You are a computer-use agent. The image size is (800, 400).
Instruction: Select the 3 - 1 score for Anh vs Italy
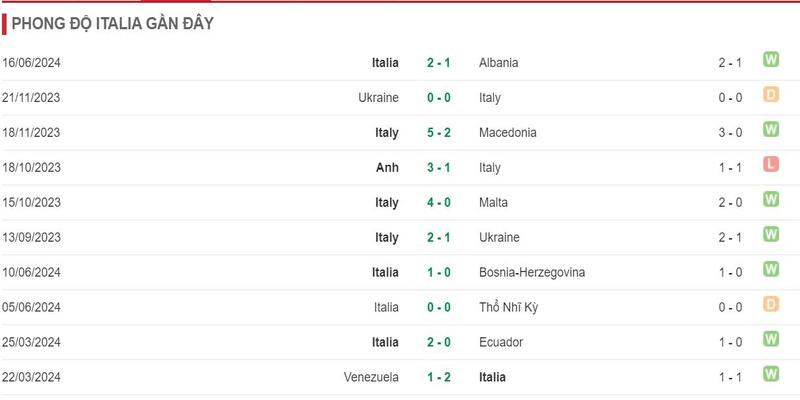[436, 168]
